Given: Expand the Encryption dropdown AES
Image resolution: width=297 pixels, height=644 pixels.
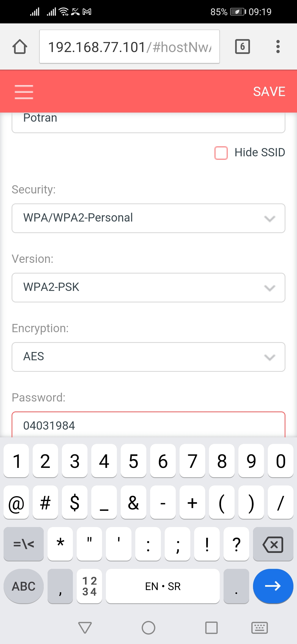Looking at the screenshot, I should click(148, 357).
